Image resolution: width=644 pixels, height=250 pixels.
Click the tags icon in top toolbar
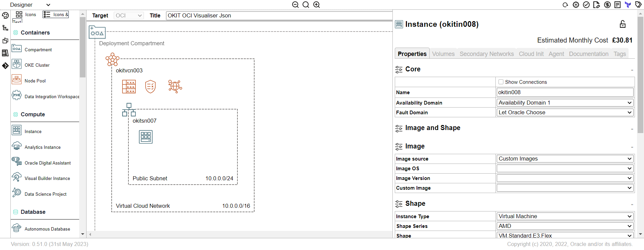coord(638,5)
